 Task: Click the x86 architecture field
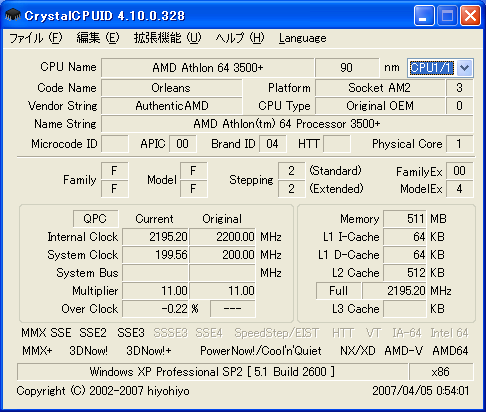[x=441, y=372]
